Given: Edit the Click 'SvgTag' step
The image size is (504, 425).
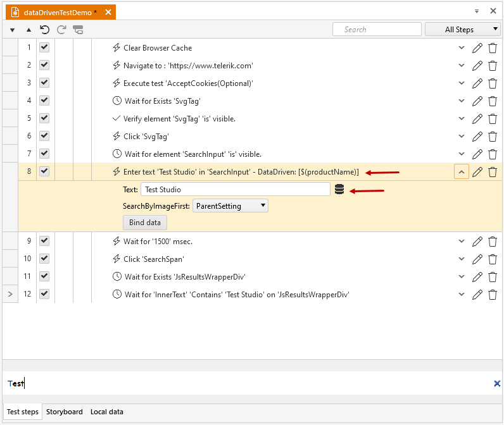Looking at the screenshot, I should pos(477,137).
